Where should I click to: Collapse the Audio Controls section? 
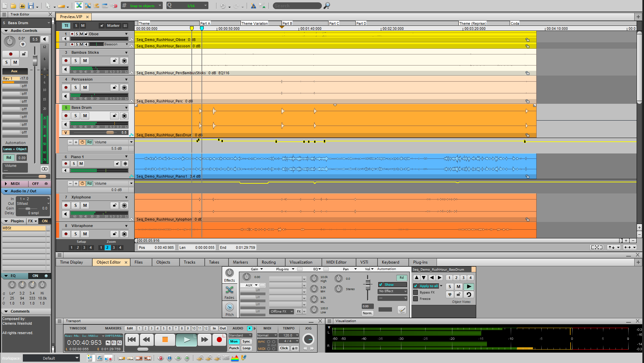pyautogui.click(x=6, y=31)
